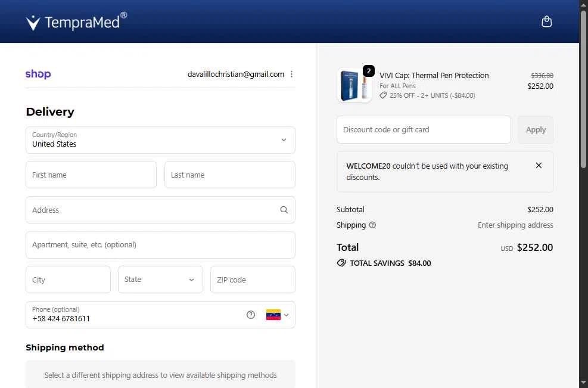Screen dimensions: 588x388
Task: Select the Apartment, suite field
Action: click(x=160, y=244)
